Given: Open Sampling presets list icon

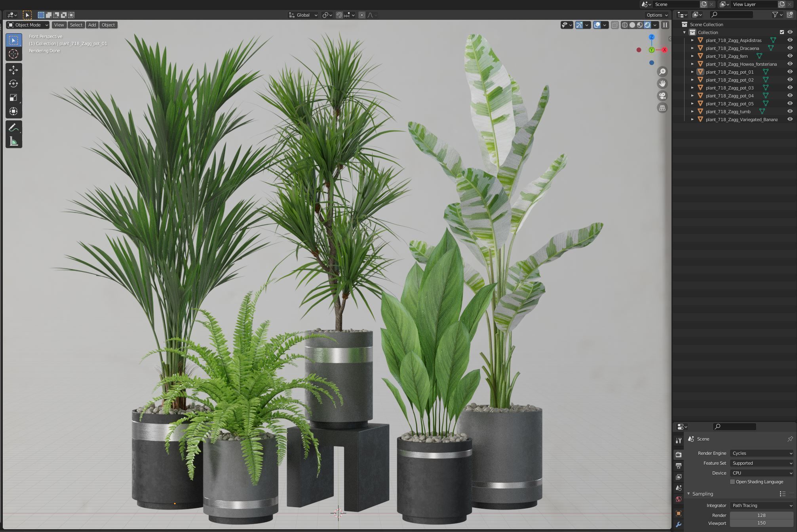Looking at the screenshot, I should (782, 494).
